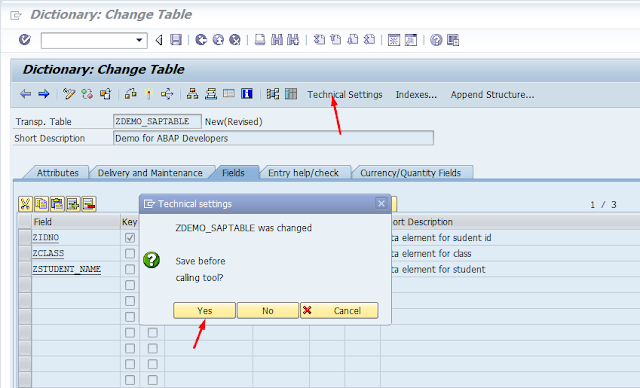Select the ZCLASS row with its row selector
The width and height of the screenshot is (640, 388).
click(25, 253)
